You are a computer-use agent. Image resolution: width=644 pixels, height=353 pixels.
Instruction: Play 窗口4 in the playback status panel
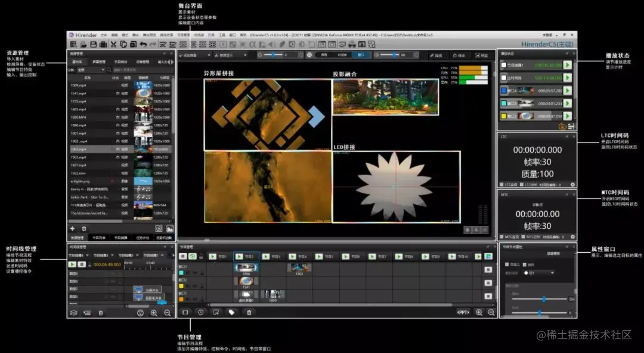[x=568, y=91]
